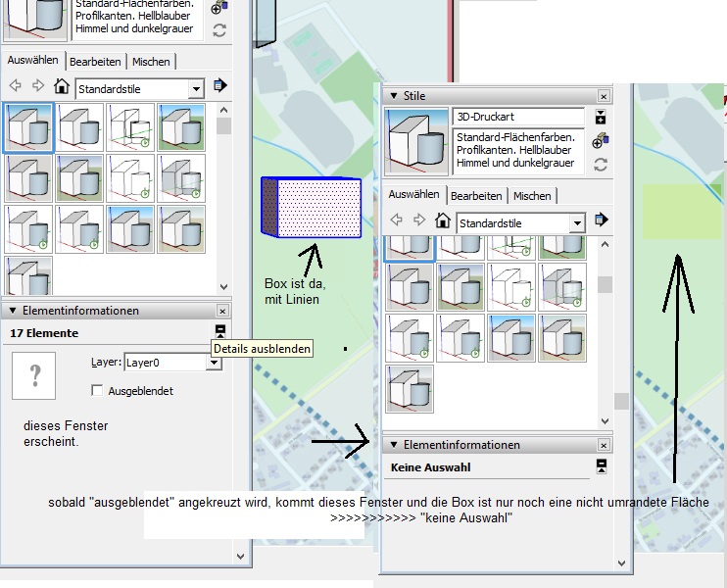Click the back arrow in the panel above 17 Elemente
The width and height of the screenshot is (727, 588).
pyautogui.click(x=16, y=86)
